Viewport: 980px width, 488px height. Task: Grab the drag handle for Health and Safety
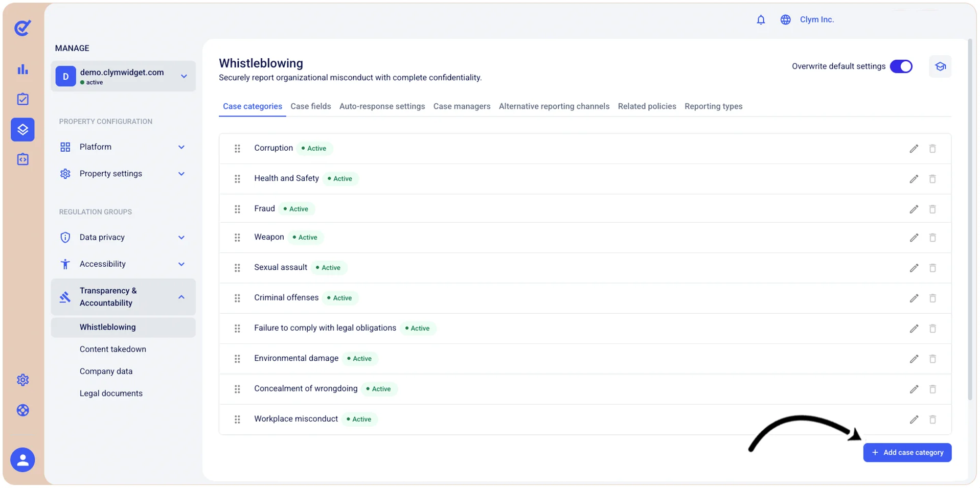pyautogui.click(x=237, y=179)
